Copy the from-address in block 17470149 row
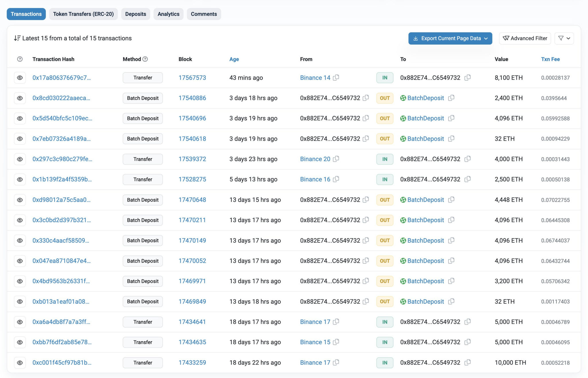The height and width of the screenshot is (378, 588). click(x=366, y=240)
